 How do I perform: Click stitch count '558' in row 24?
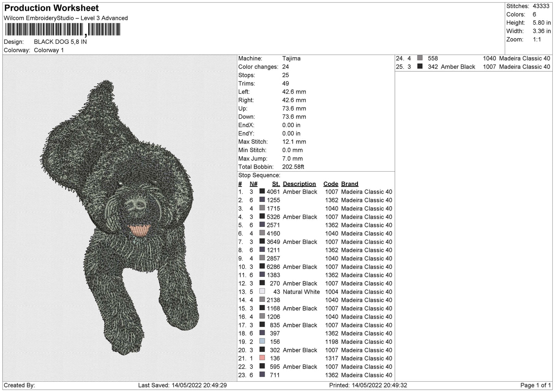click(433, 58)
